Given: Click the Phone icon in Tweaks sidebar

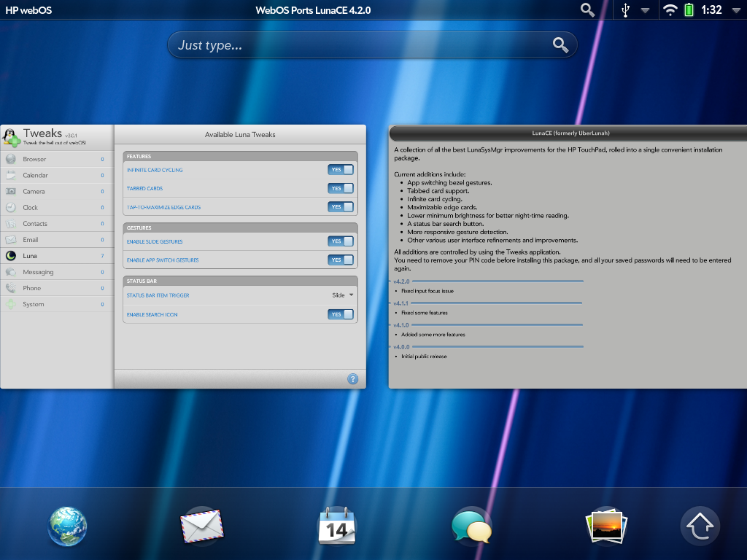Looking at the screenshot, I should (11, 288).
